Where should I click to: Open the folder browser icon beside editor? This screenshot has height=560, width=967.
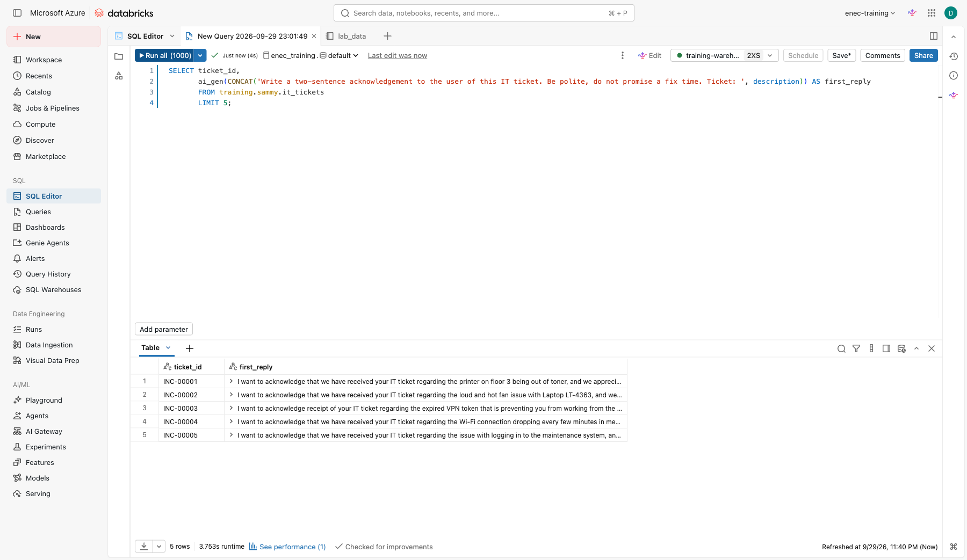(x=119, y=56)
